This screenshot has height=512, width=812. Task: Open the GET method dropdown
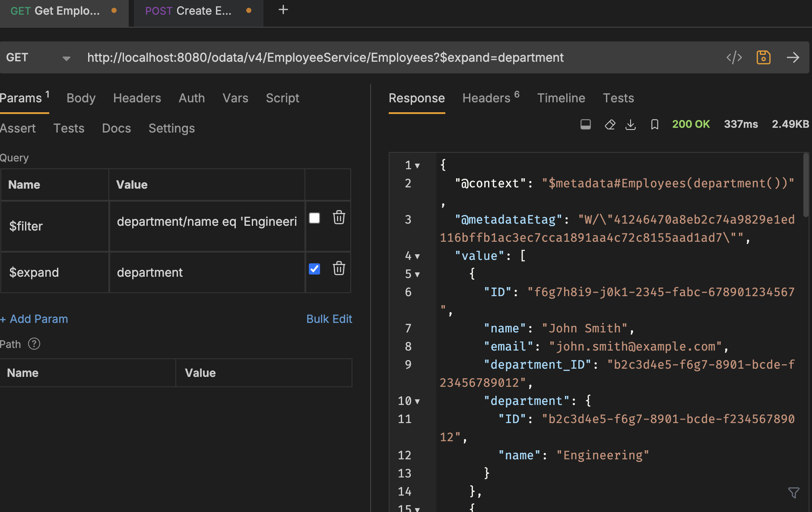coord(66,57)
